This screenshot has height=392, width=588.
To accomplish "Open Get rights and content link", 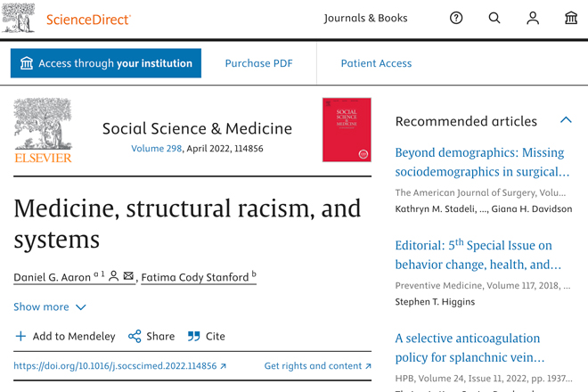I will point(318,366).
